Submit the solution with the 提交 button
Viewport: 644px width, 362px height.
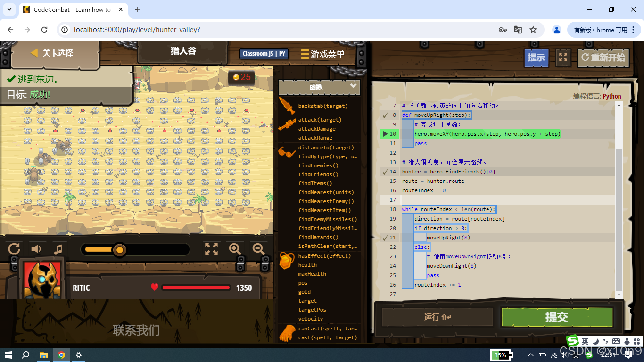[x=557, y=317]
